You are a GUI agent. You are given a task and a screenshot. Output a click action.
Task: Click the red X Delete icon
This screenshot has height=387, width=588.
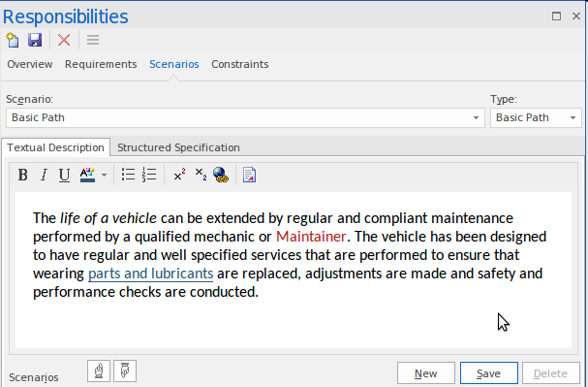[x=64, y=40]
